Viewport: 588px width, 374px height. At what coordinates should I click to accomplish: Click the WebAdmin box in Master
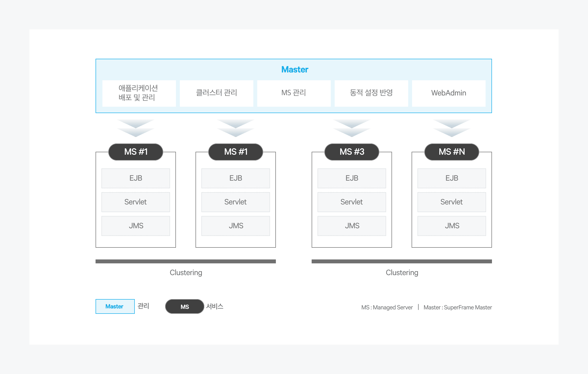pos(449,93)
